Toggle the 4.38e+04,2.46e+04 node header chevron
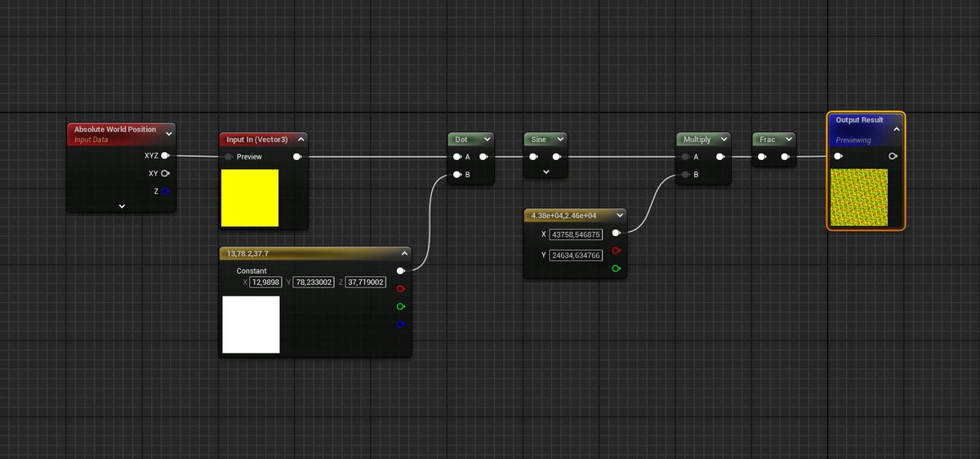Screen dimensions: 980x459 tap(620, 216)
